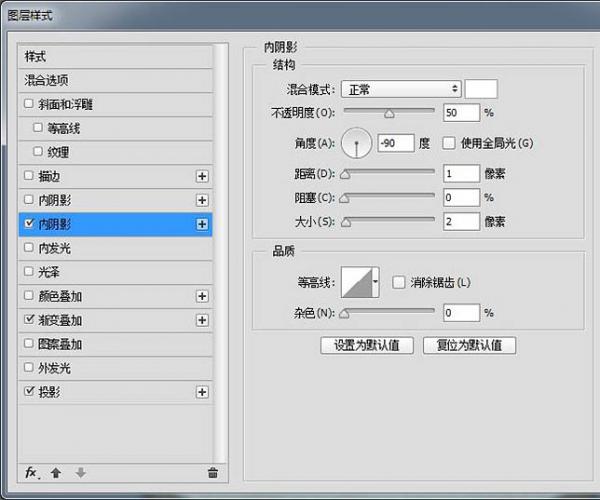Click the plus icon beside 描边
600x500 pixels.
(x=202, y=176)
